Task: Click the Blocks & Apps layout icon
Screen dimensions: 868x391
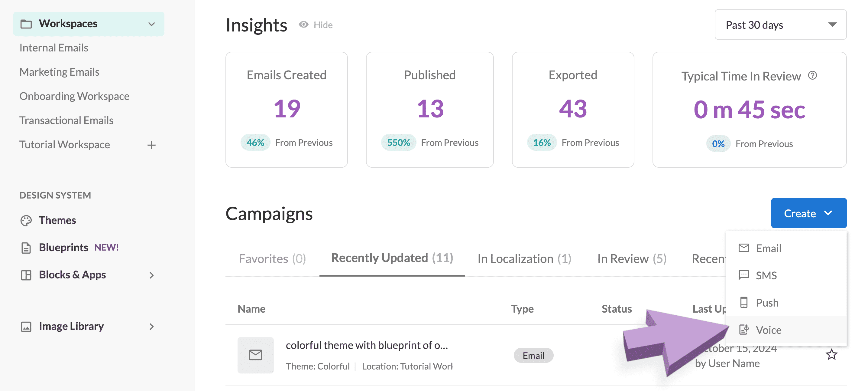Action: coord(26,275)
